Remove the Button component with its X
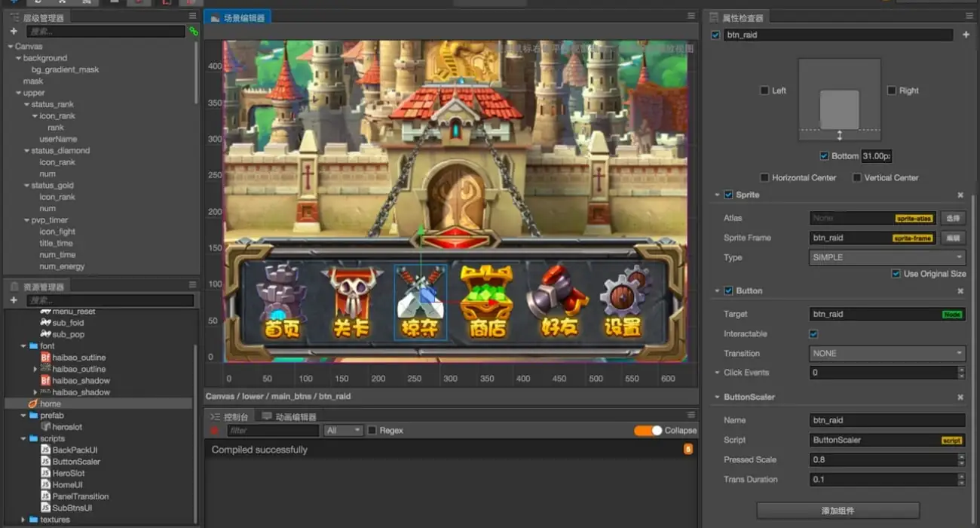 (960, 291)
